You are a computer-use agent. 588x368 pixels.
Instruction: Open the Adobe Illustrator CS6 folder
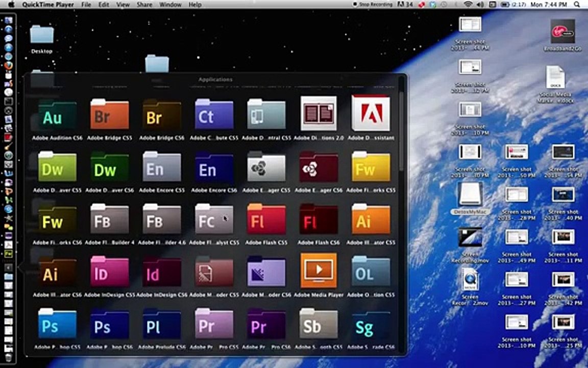pos(57,272)
